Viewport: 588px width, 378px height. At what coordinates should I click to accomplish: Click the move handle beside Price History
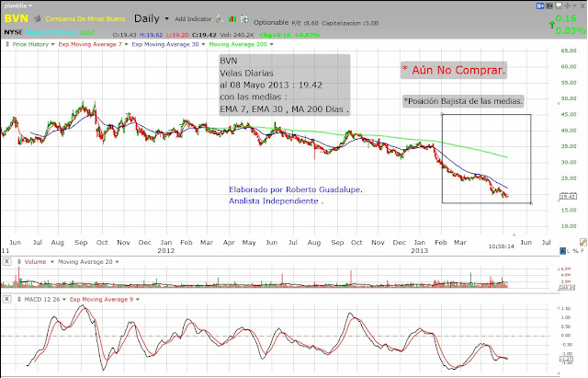pos(7,44)
